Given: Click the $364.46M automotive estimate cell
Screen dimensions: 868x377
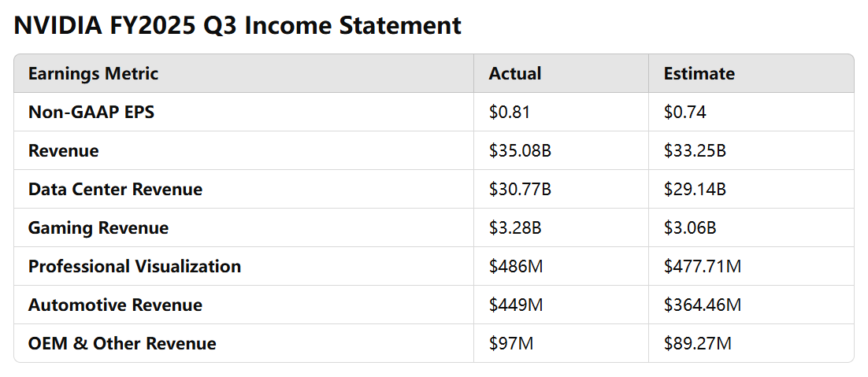Looking at the screenshot, I should click(702, 305).
